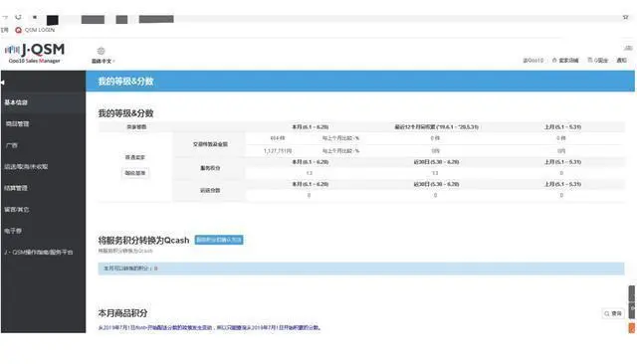
Task: Click the 将服务积分转换为Qcash heading
Action: point(143,241)
